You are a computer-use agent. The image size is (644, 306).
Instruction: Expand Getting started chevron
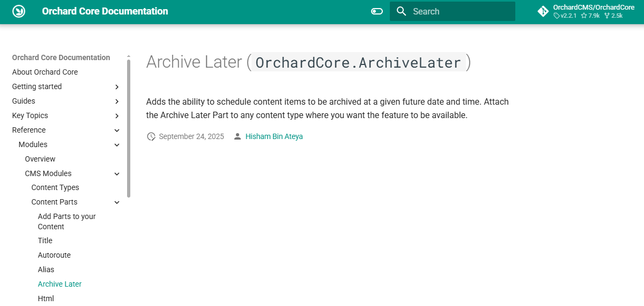click(117, 87)
